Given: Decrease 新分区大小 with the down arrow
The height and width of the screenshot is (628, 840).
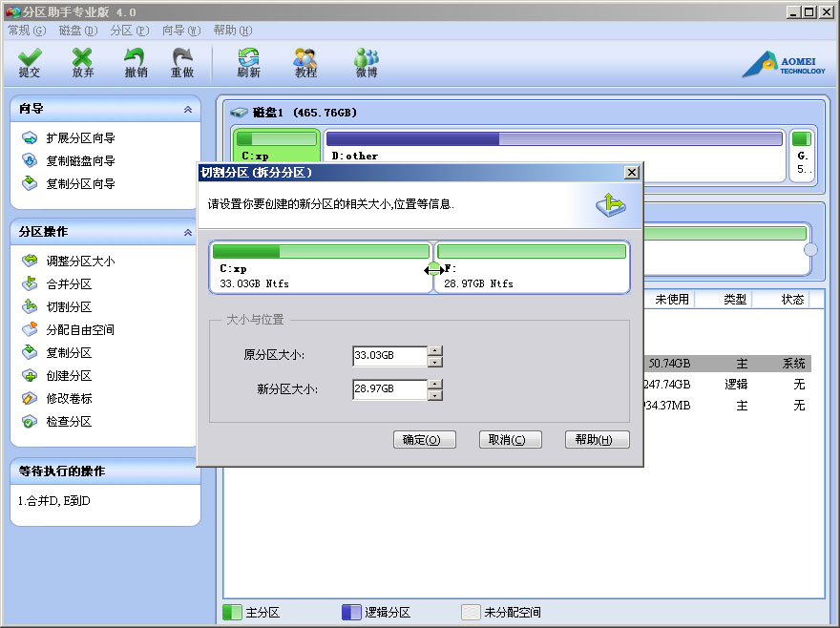Looking at the screenshot, I should point(435,395).
